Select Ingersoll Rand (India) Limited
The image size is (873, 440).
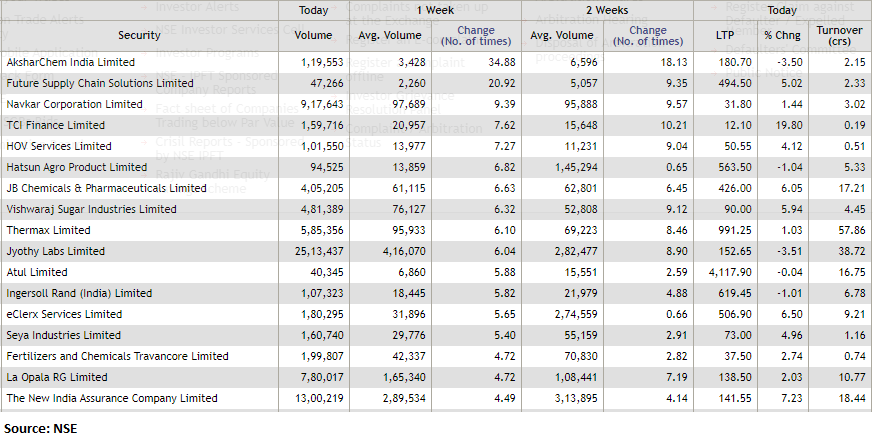[79, 294]
